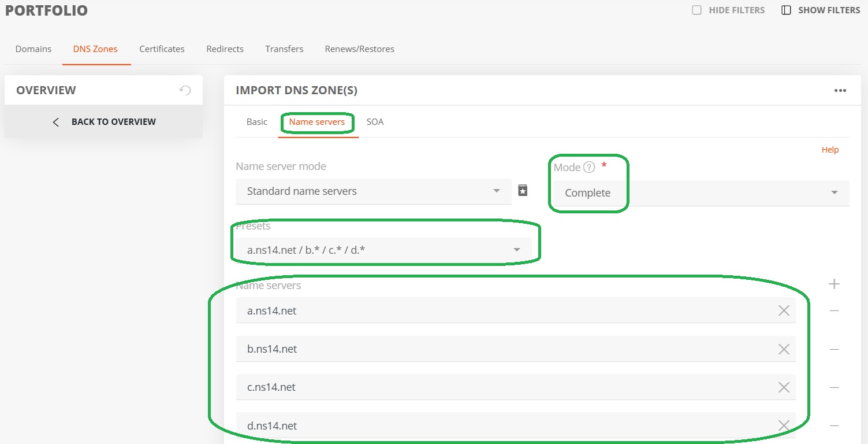This screenshot has width=868, height=444.
Task: Switch to the Domains tab
Action: click(x=33, y=49)
